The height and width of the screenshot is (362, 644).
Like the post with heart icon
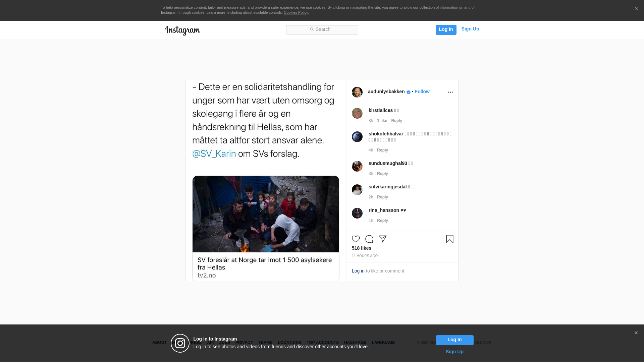(x=356, y=239)
